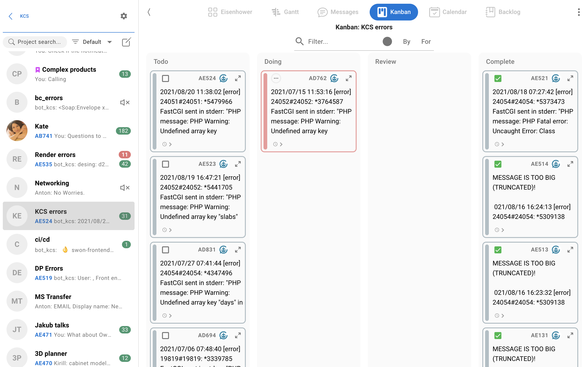This screenshot has height=367, width=588.
Task: Unmute the bc_errors project
Action: point(125,102)
